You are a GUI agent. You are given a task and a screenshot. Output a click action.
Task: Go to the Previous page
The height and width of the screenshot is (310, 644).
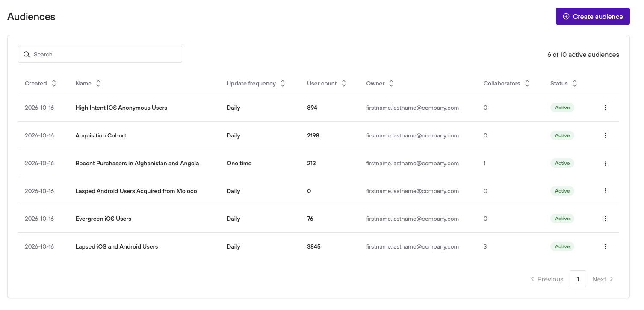point(547,279)
